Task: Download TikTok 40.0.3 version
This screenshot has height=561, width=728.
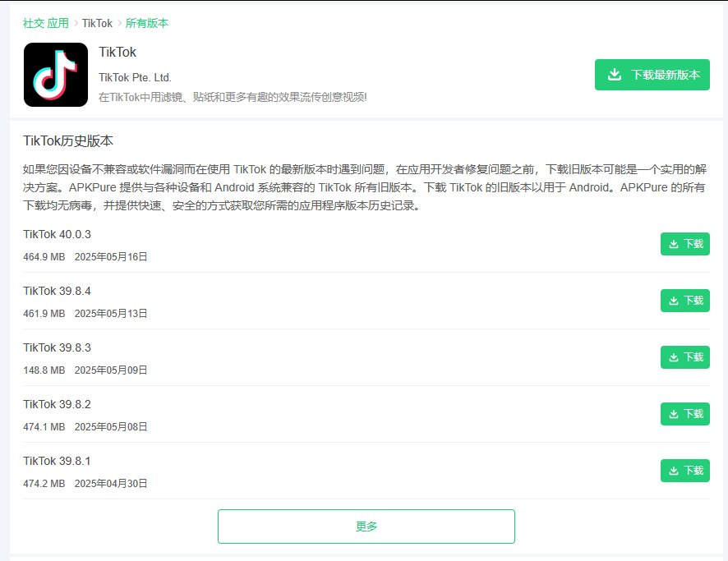Action: 684,244
